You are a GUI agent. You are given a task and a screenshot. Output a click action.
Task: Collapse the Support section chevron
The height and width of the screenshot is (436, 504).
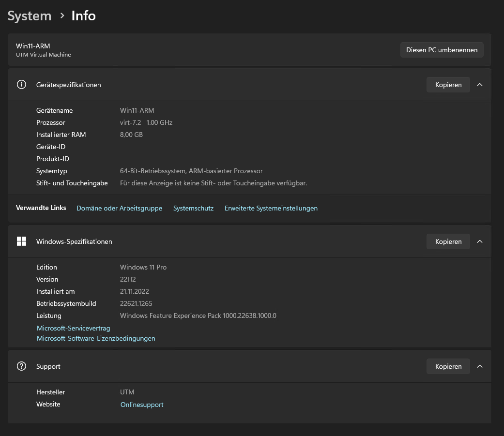480,366
